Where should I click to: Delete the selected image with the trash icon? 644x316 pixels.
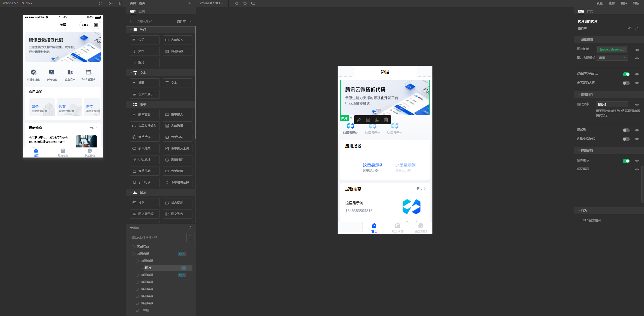[386, 120]
